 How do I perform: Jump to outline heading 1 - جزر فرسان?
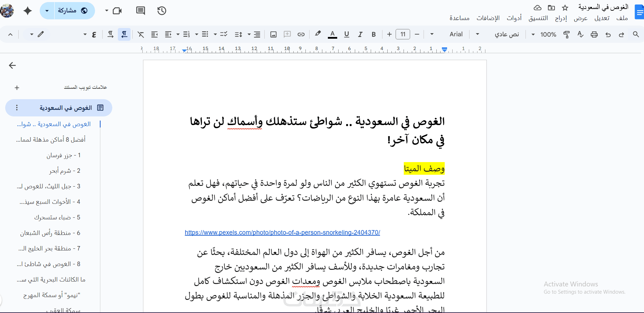click(64, 155)
